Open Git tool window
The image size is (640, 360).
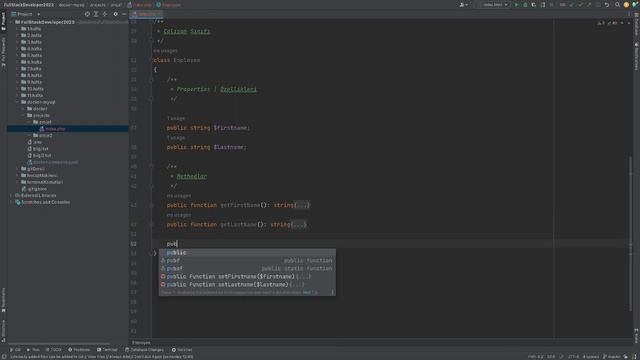point(15,350)
